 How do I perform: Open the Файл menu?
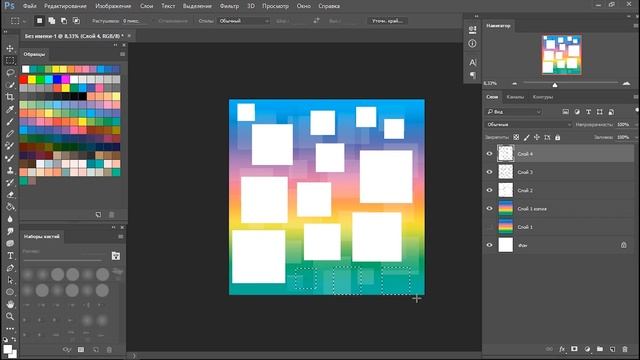(29, 6)
